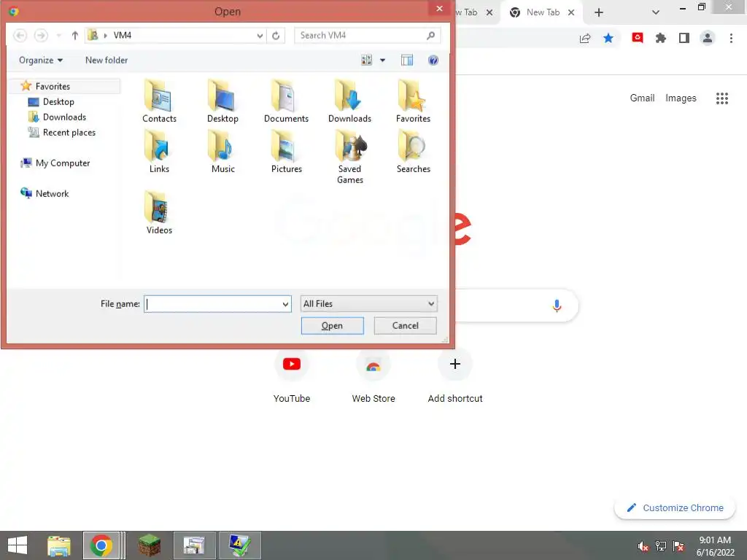Start voice search microphone
Image resolution: width=747 pixels, height=560 pixels.
pos(557,306)
